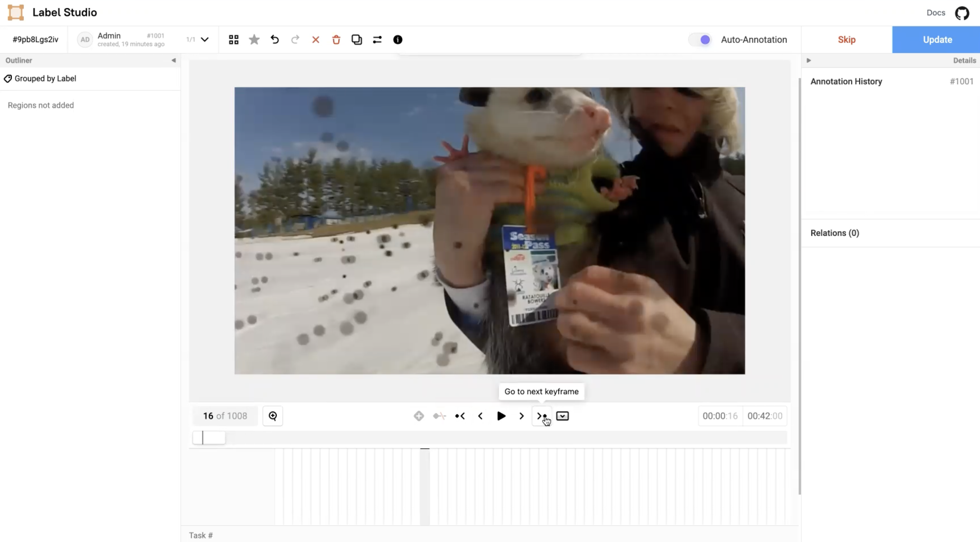
Task: Expand the annotations list dropdown chevron
Action: (205, 40)
